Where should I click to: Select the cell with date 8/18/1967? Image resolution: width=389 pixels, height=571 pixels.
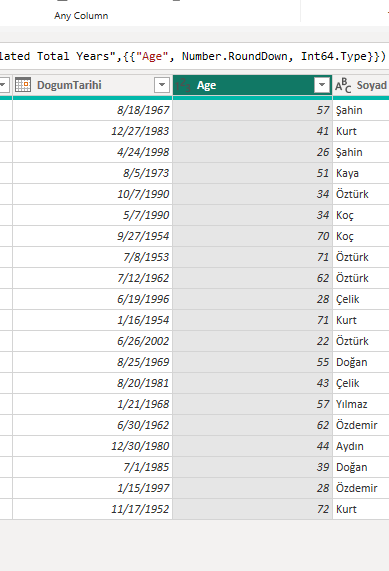coord(93,110)
